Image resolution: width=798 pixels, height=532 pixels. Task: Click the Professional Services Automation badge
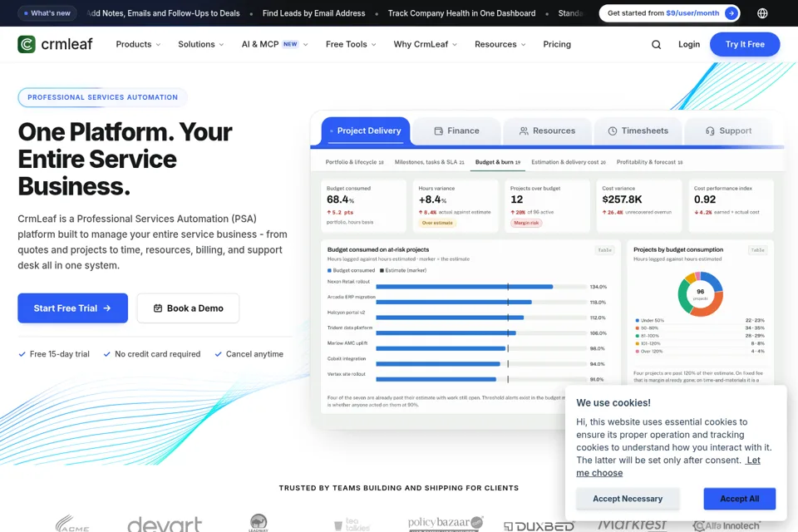[103, 97]
